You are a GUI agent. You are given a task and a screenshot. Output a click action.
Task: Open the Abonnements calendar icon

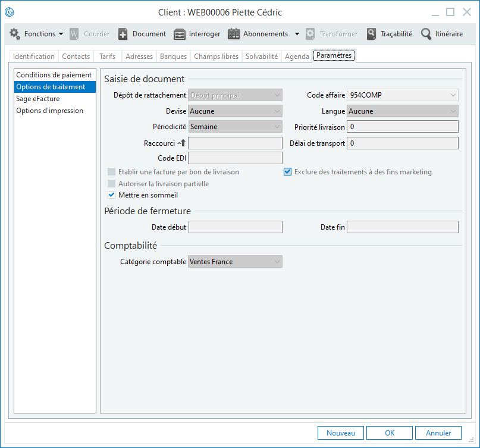pos(234,34)
